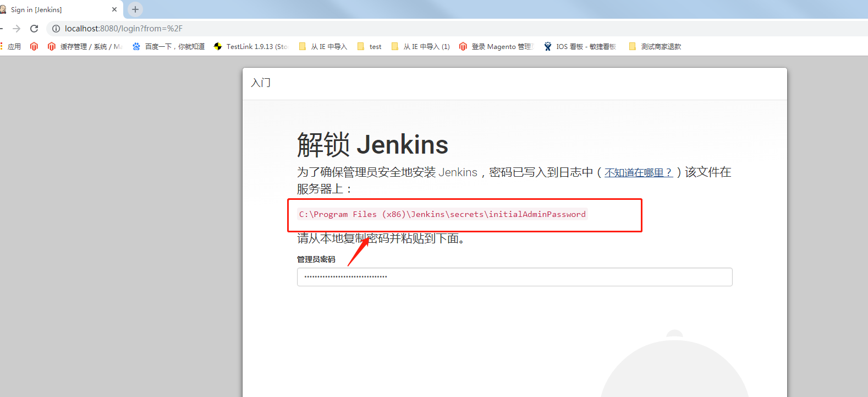Open the 应用 apps bookmark
The image size is (868, 397).
[11, 47]
